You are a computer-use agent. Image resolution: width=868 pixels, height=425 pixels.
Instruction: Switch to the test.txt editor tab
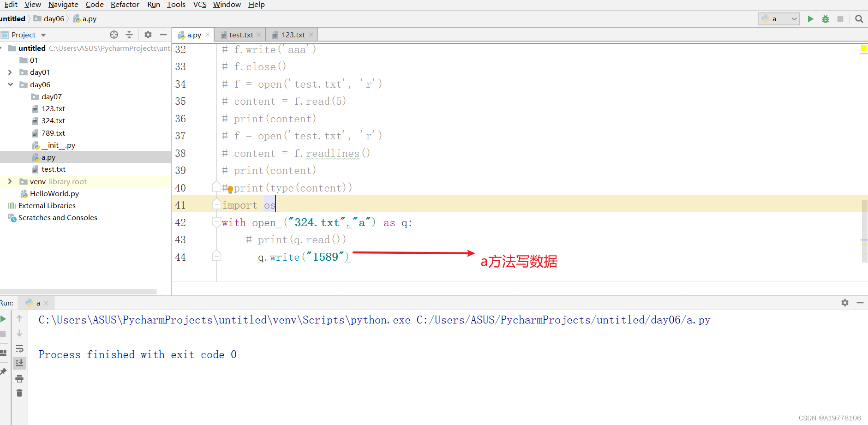[239, 35]
